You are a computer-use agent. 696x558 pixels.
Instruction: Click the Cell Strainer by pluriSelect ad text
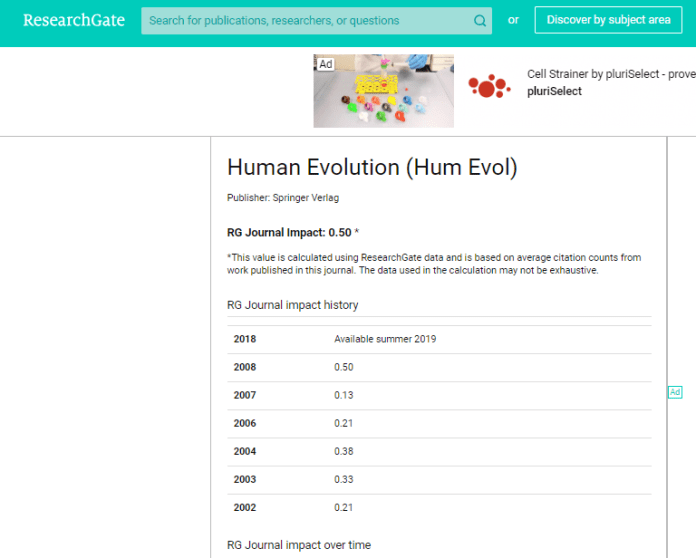610,75
